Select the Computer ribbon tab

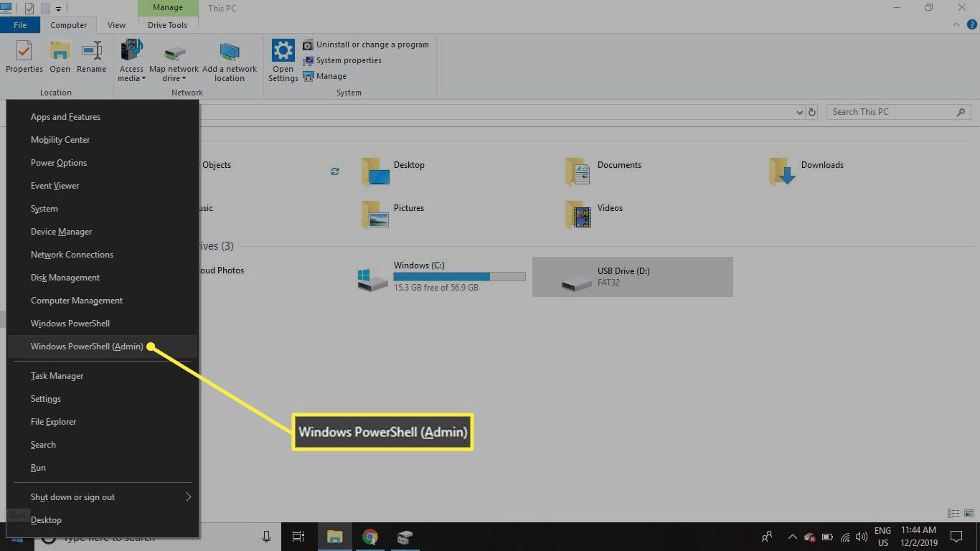[69, 25]
